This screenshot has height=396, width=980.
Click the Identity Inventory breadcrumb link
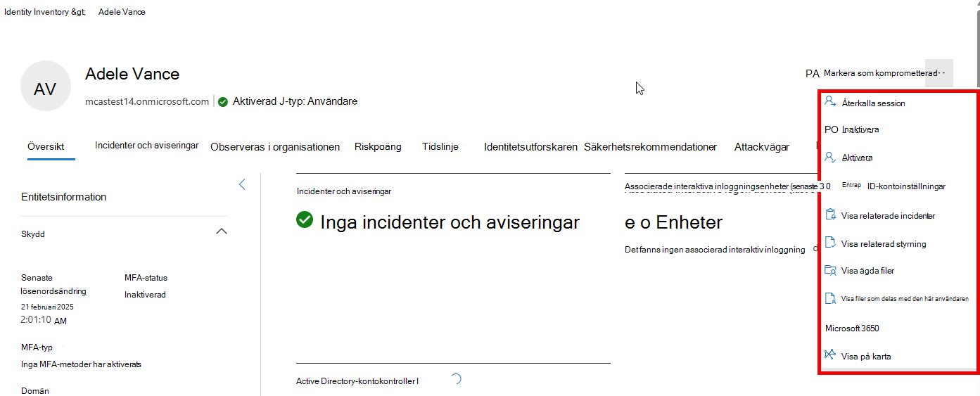[45, 12]
